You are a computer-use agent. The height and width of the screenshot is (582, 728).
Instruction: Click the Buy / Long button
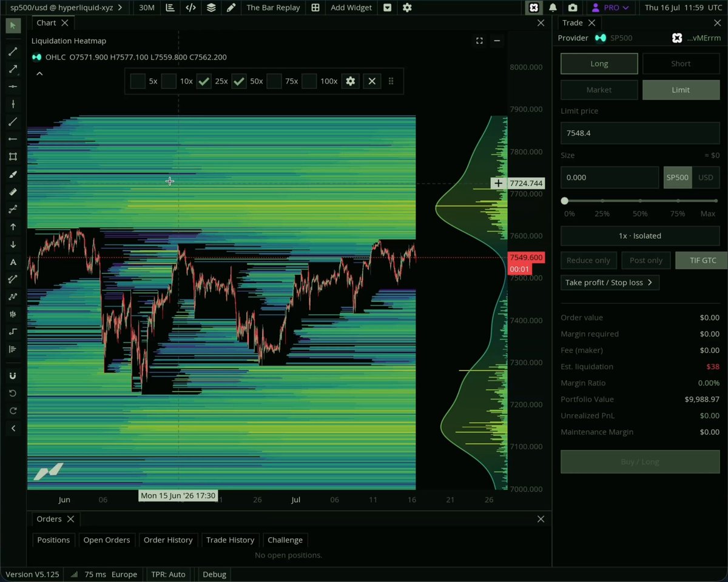(640, 462)
